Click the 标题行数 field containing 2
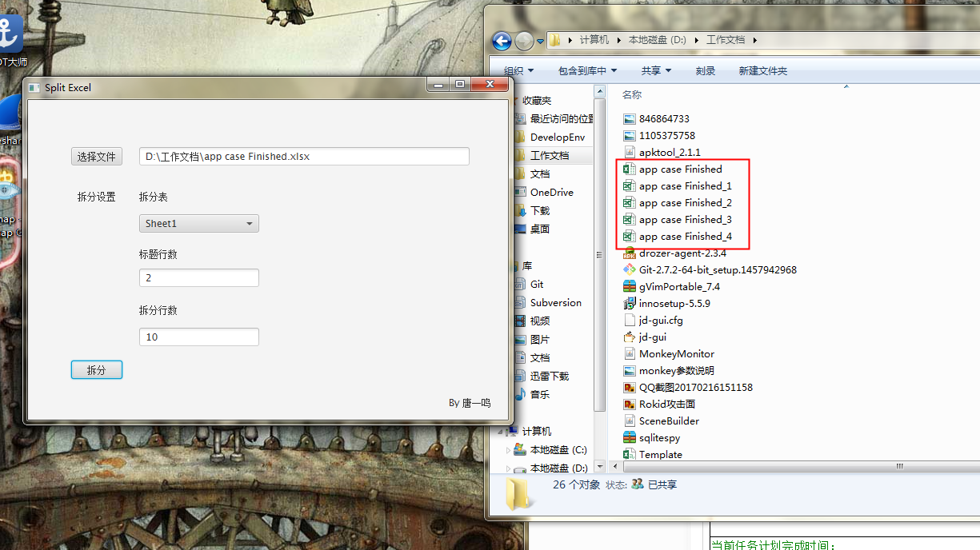 tap(199, 278)
